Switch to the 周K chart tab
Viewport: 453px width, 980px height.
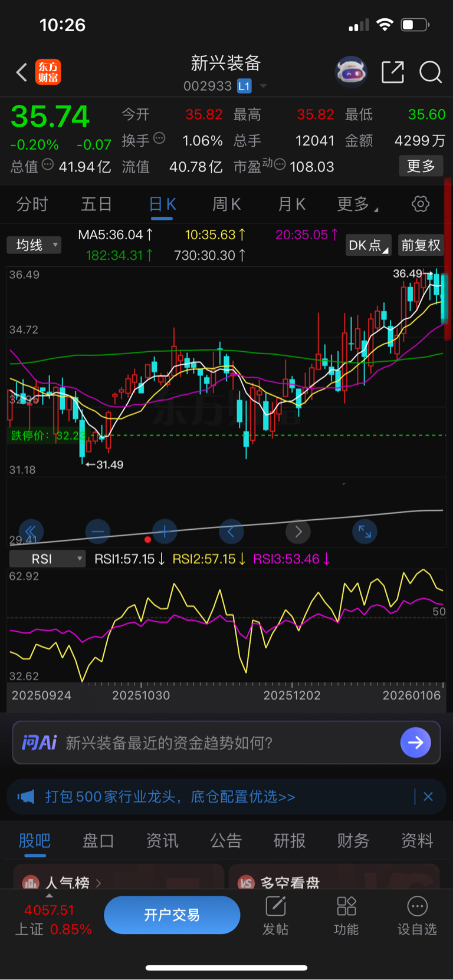pyautogui.click(x=226, y=204)
